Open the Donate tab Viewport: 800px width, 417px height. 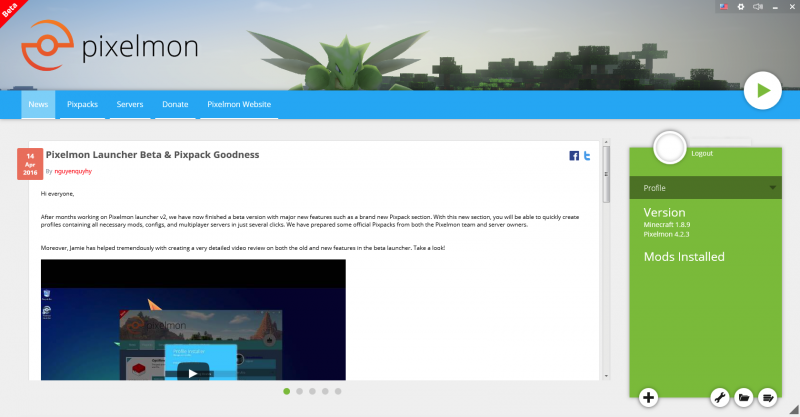[175, 105]
